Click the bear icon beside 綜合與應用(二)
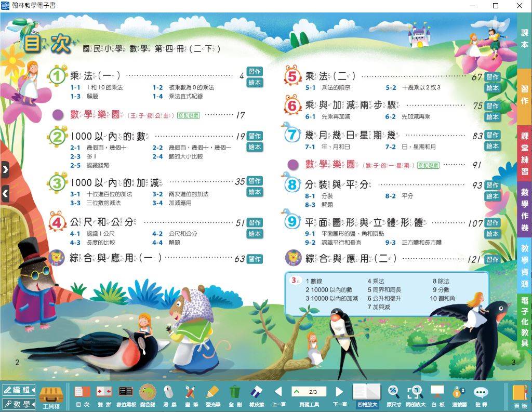 (294, 258)
